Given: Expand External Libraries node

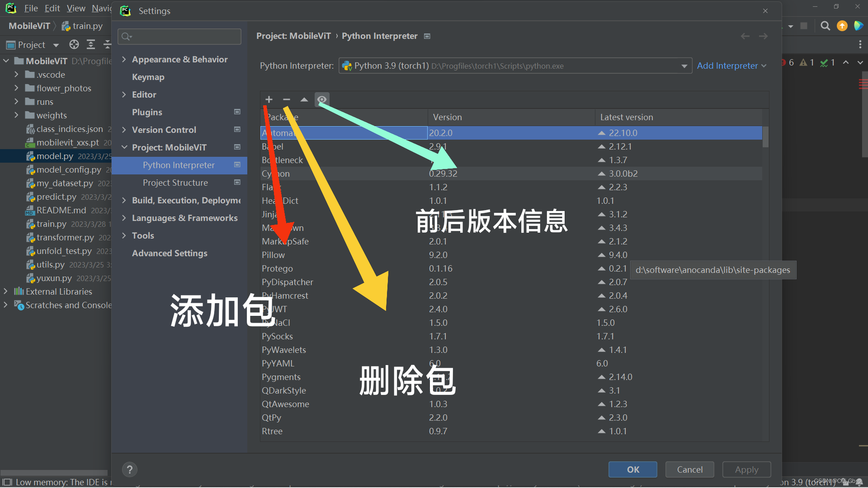Looking at the screenshot, I should (5, 291).
